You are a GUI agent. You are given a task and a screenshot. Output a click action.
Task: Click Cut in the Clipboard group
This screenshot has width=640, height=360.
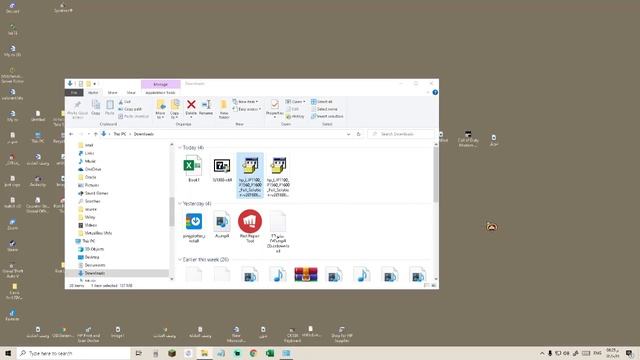pos(125,102)
